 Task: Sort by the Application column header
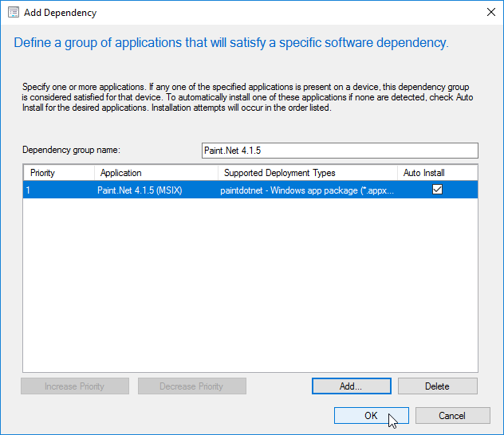click(x=156, y=173)
